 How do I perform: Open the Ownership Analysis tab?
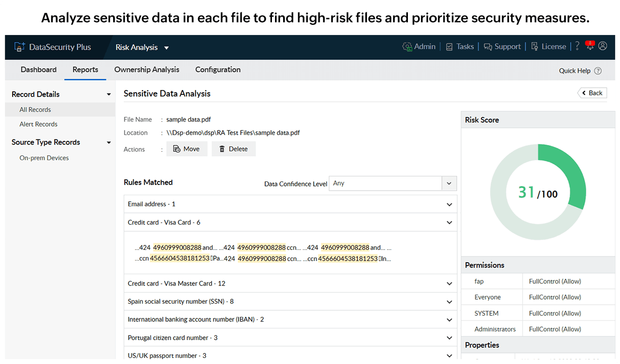pos(147,69)
